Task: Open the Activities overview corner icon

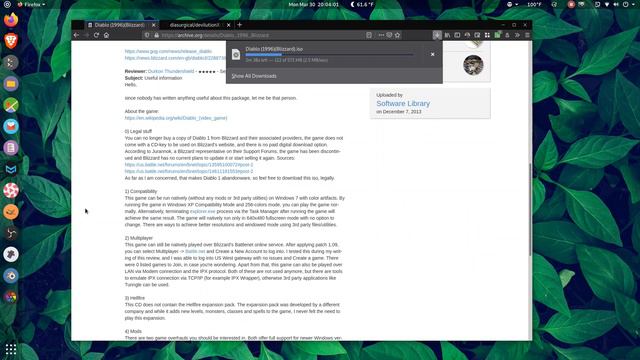Action: 7,4
